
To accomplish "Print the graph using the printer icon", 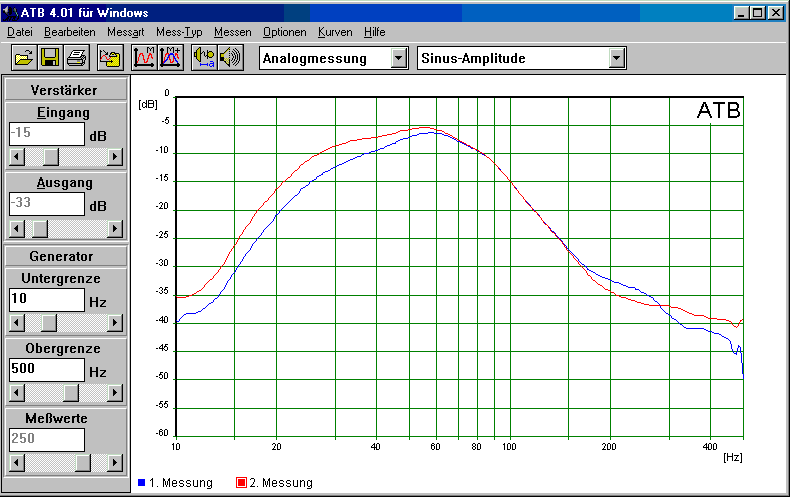I will pos(77,58).
